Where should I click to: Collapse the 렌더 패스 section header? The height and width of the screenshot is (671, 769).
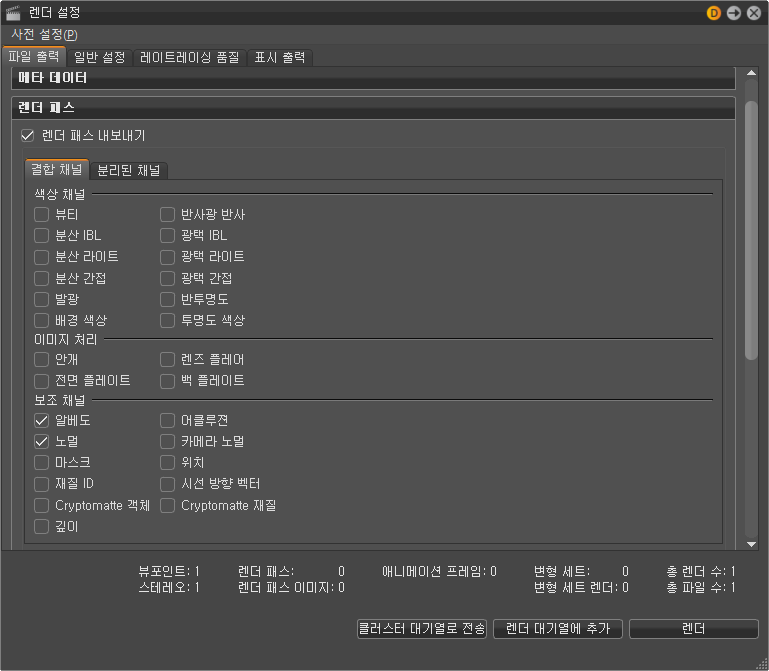[x=373, y=108]
